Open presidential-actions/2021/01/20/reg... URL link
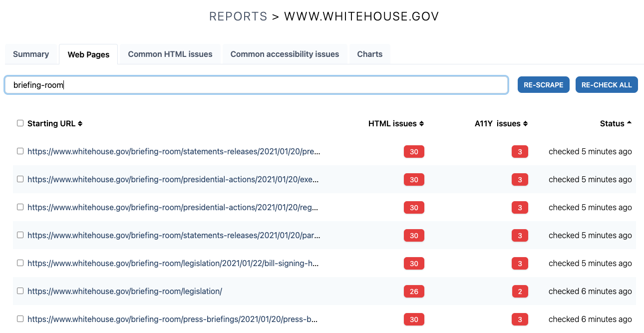 pyautogui.click(x=173, y=207)
